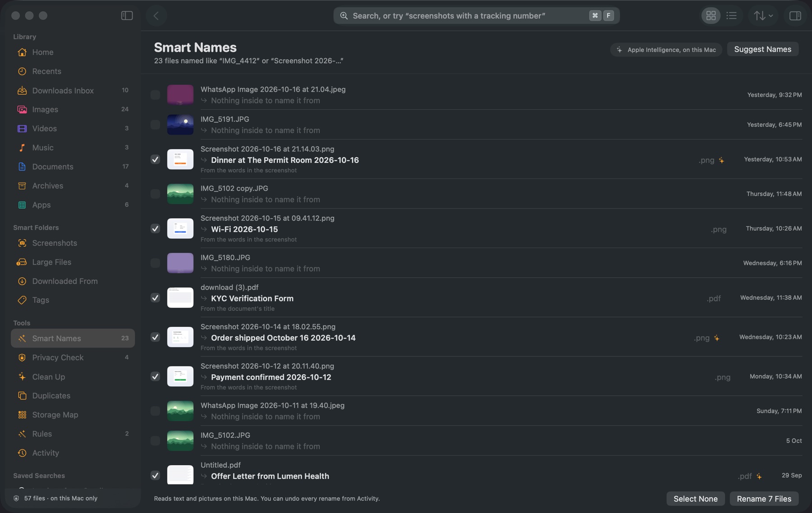Image resolution: width=812 pixels, height=513 pixels.
Task: Select the Music note icon
Action: (x=22, y=148)
